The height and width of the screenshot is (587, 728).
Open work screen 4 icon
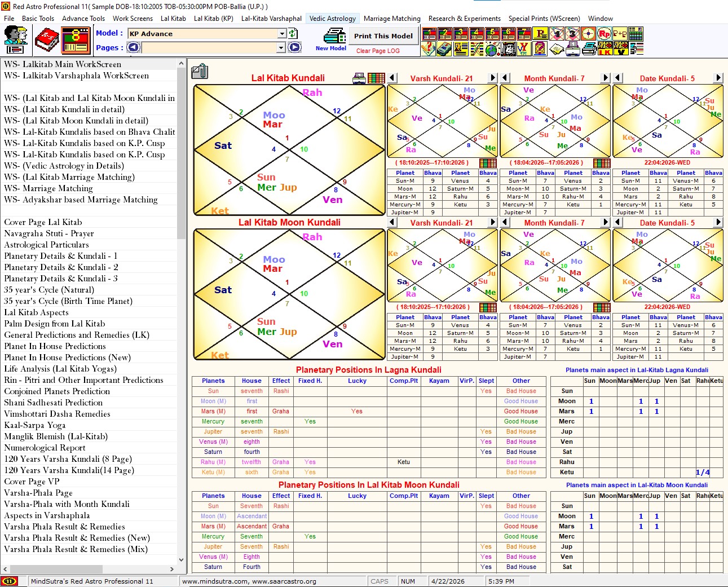(x=476, y=34)
